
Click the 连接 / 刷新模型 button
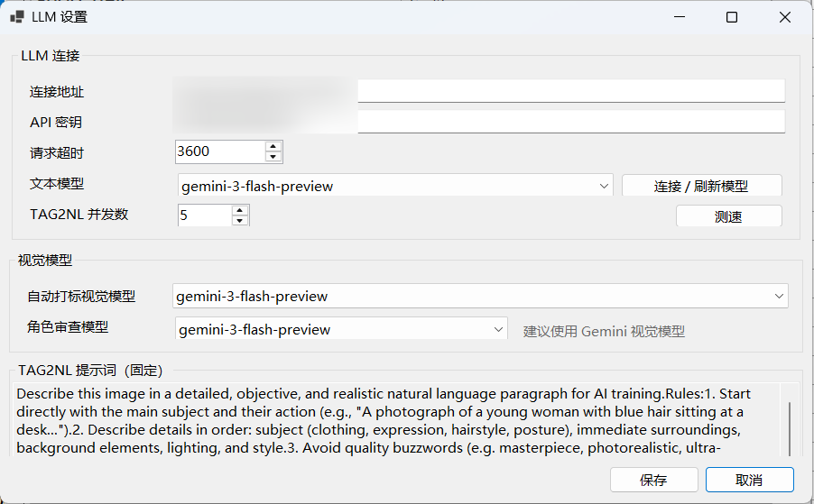click(x=701, y=186)
